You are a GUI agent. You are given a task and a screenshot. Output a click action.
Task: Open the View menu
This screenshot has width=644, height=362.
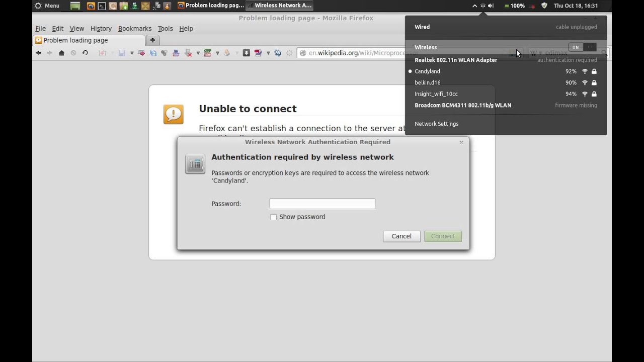(76, 29)
